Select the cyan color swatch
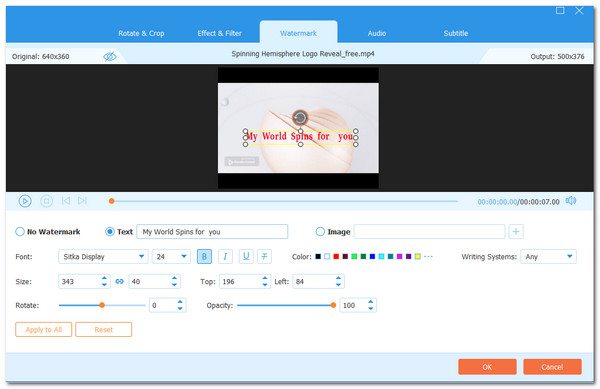The height and width of the screenshot is (389, 600). (382, 256)
